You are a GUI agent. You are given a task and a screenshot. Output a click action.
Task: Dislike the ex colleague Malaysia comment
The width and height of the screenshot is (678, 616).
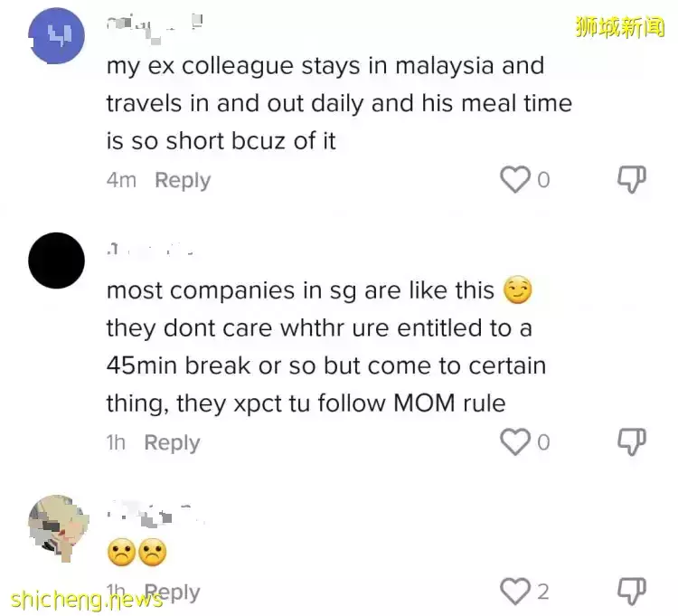(x=631, y=179)
